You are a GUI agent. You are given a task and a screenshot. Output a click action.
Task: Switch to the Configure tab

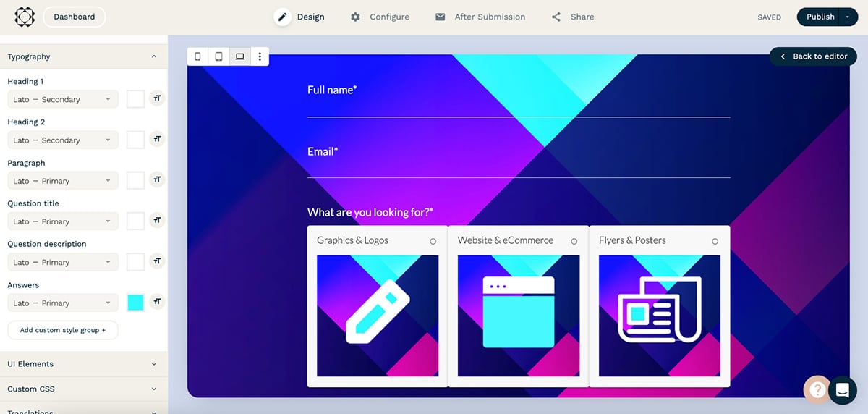[x=380, y=17]
